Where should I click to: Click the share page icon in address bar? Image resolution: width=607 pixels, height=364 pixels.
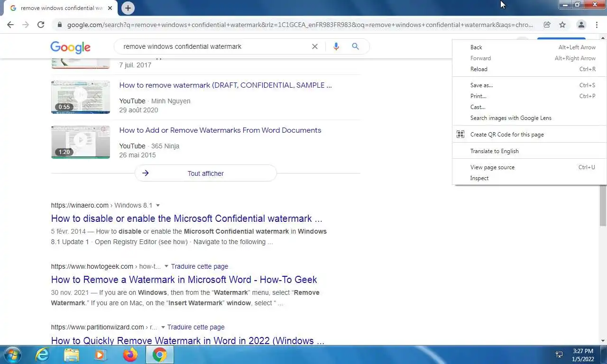[547, 25]
